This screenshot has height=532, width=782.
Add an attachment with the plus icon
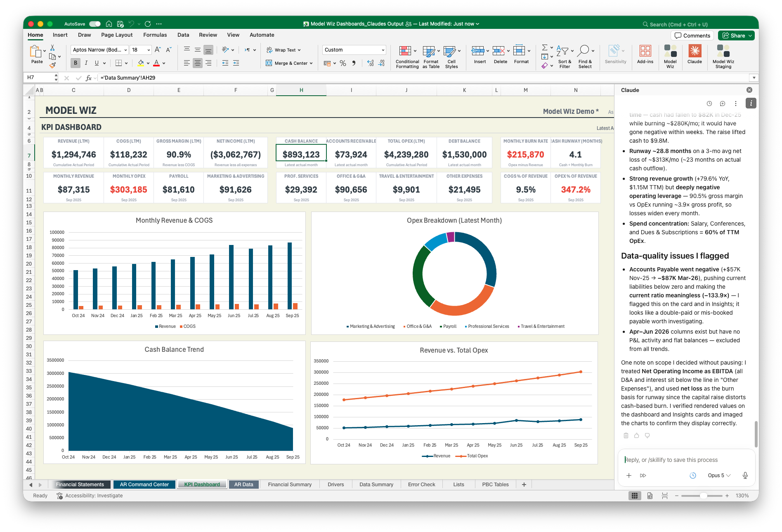(629, 476)
